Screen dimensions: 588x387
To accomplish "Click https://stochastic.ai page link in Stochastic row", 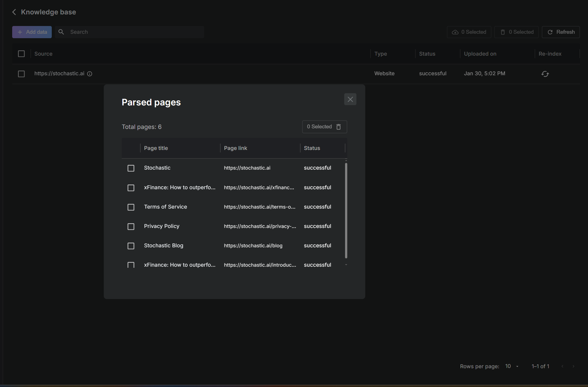I will [247, 168].
